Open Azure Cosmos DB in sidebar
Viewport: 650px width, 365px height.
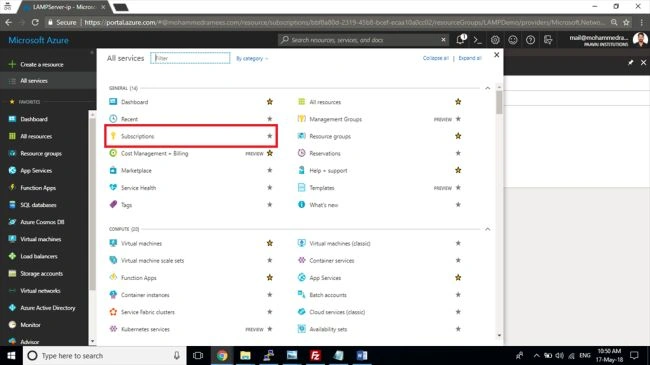[42, 222]
